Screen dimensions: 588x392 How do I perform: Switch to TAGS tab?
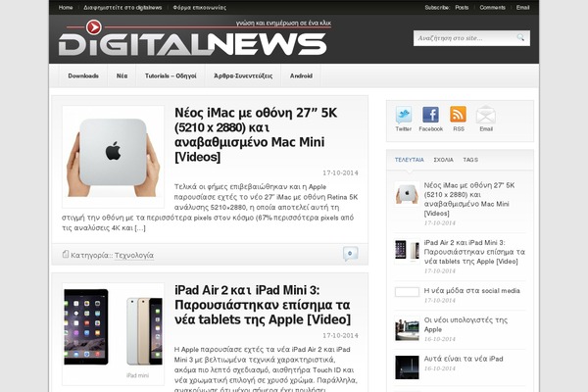point(470,160)
